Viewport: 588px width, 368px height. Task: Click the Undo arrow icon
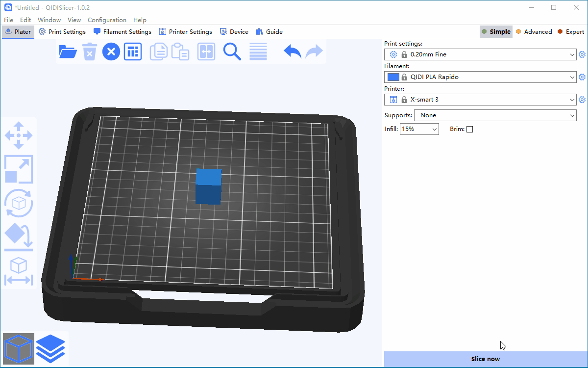293,52
